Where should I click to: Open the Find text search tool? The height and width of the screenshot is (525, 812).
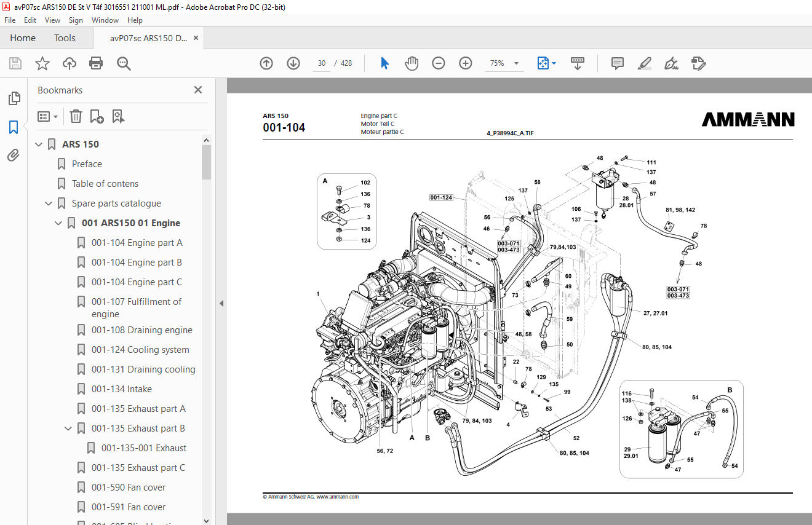(x=124, y=63)
